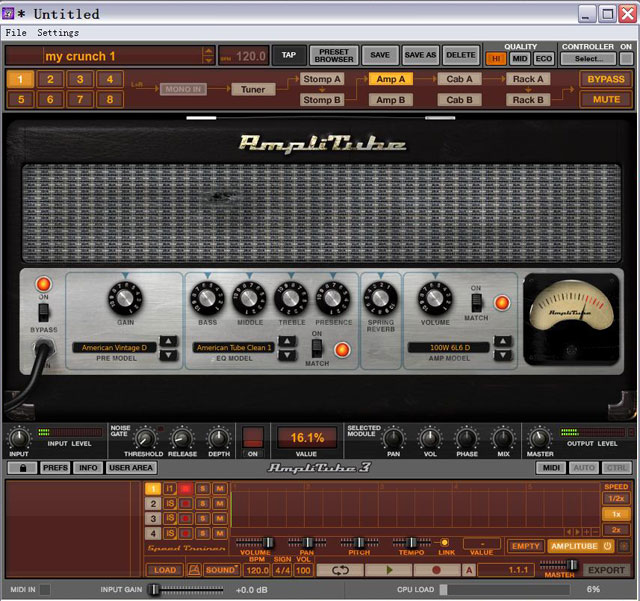
Task: Open the Tuner module
Action: (253, 89)
